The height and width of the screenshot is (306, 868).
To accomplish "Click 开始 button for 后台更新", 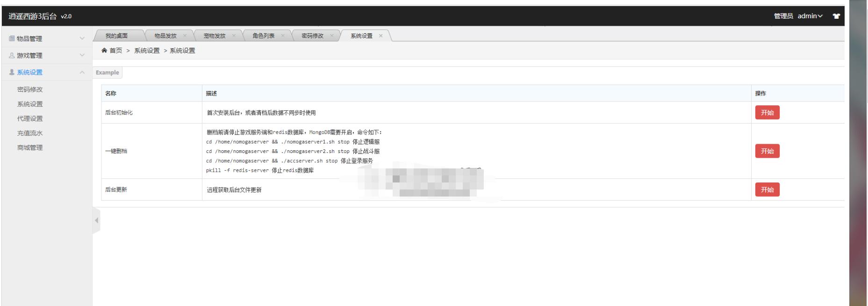I will (767, 189).
